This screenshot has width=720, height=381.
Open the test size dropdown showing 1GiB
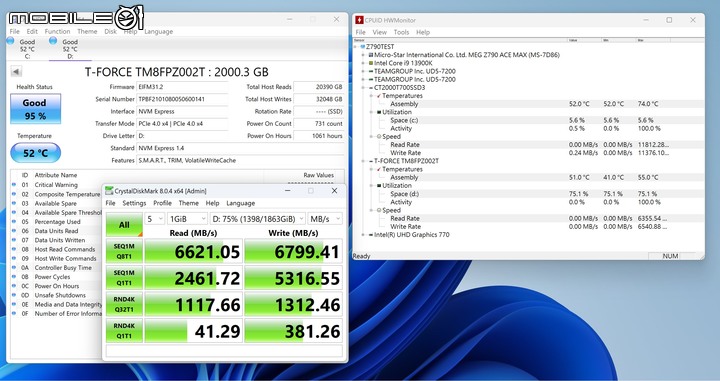(x=187, y=219)
